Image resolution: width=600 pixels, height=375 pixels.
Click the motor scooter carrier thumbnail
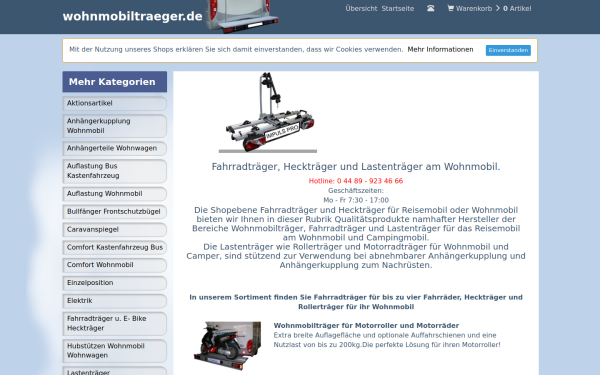pos(227,345)
